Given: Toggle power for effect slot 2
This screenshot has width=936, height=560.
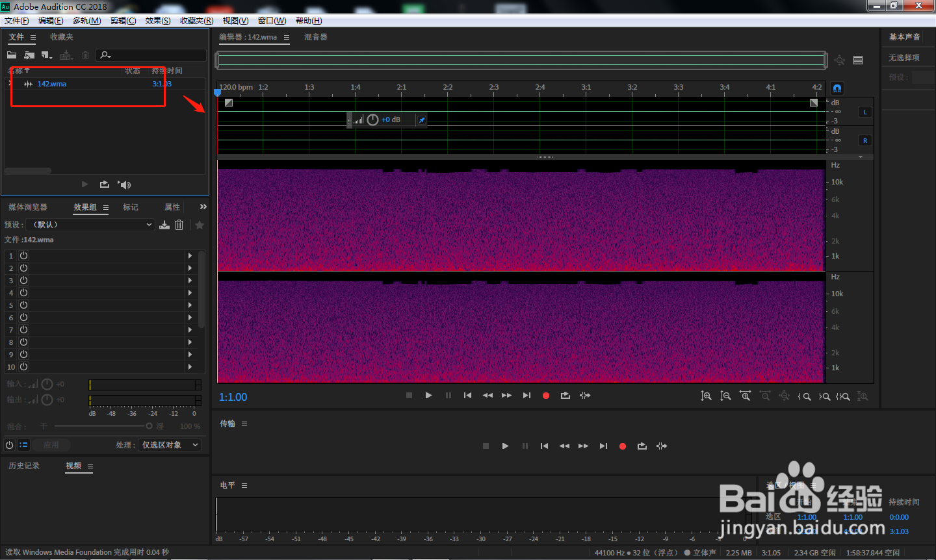Looking at the screenshot, I should point(23,268).
